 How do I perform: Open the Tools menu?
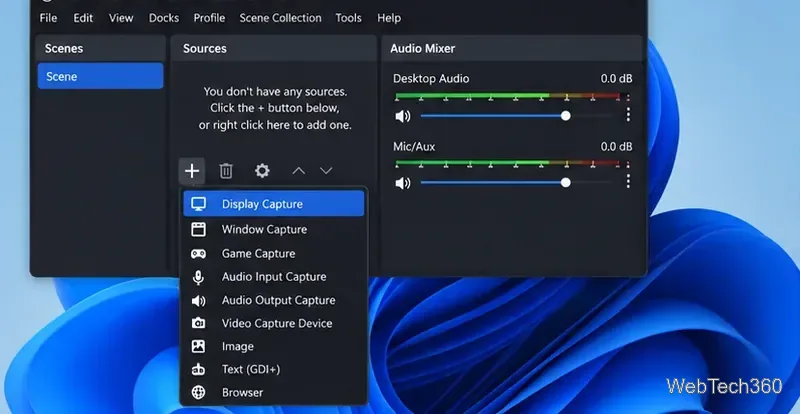(x=348, y=18)
